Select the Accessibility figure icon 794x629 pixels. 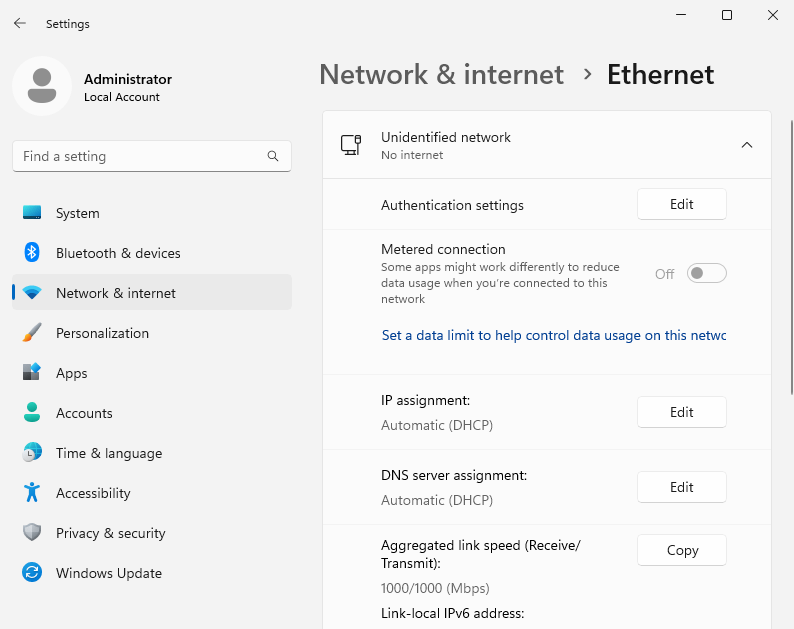coord(32,493)
